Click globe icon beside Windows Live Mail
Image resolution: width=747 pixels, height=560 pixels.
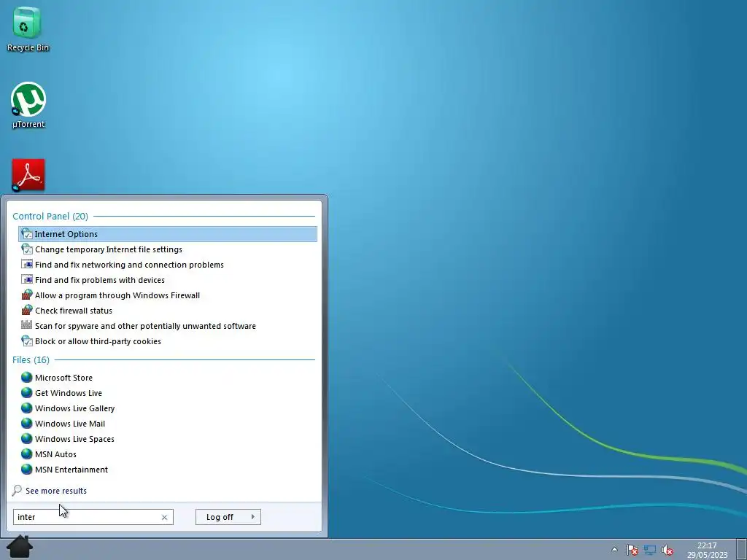coord(27,424)
